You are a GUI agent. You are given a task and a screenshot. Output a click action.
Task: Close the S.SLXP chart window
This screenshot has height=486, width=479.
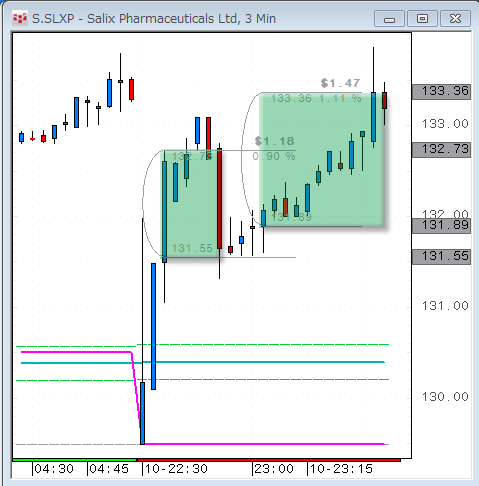455,19
